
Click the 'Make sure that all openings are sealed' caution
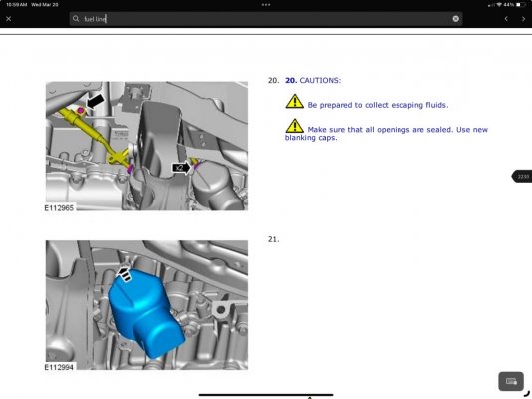(x=387, y=133)
